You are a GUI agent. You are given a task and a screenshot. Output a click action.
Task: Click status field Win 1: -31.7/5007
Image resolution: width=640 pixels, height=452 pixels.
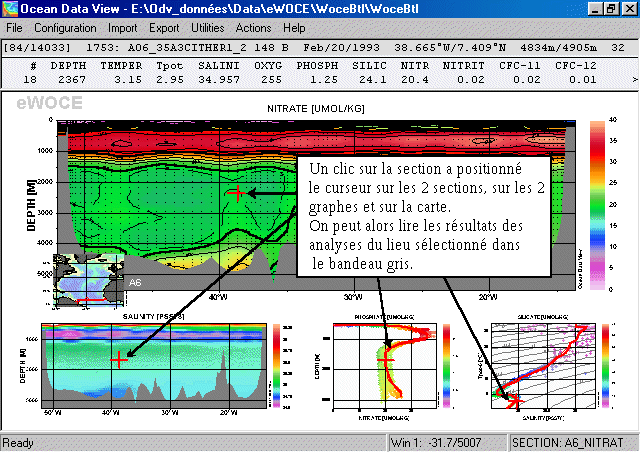point(446,443)
